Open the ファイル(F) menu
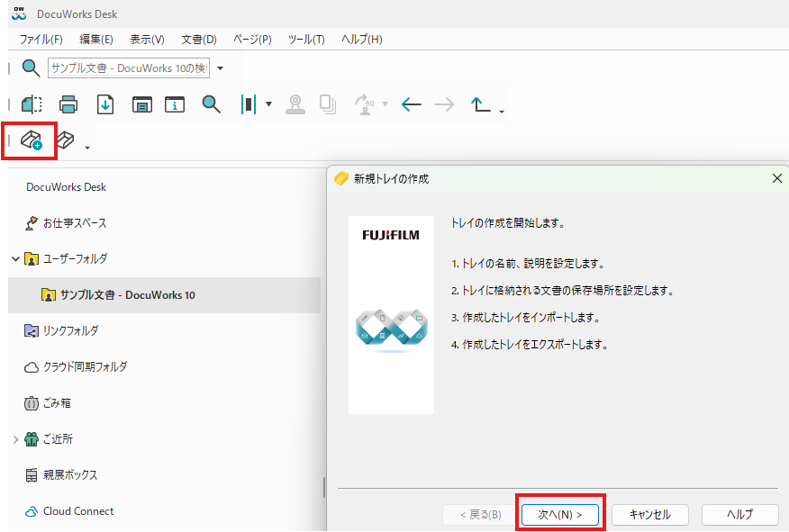Viewport: 789px width, 532px height. pyautogui.click(x=41, y=40)
